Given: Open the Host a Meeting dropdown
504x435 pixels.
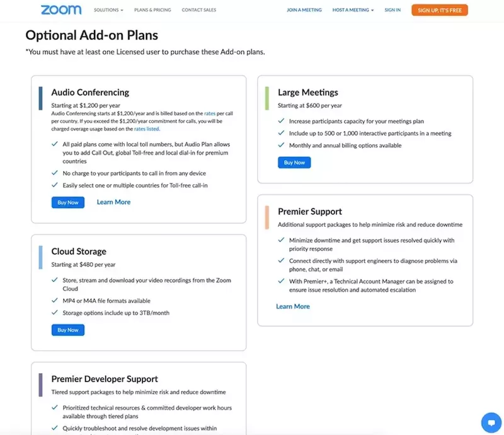Looking at the screenshot, I should 350,9.
